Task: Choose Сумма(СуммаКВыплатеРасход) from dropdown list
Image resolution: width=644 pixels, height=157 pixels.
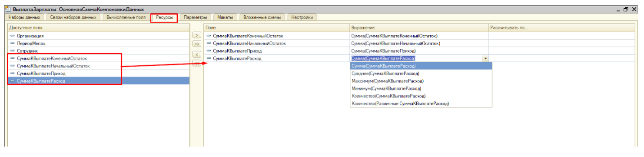Action: [421, 66]
